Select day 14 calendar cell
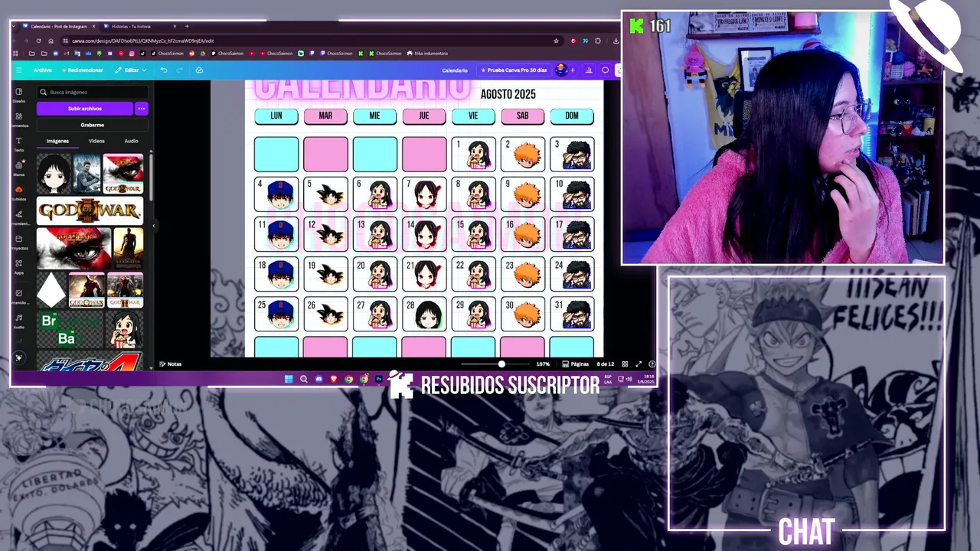This screenshot has width=980, height=551. [x=424, y=235]
